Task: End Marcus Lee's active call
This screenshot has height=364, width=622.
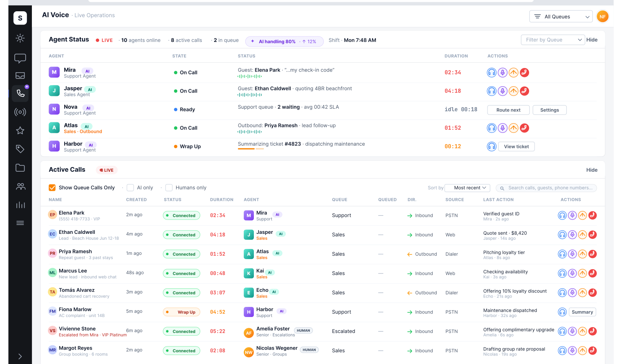Action: pos(592,273)
